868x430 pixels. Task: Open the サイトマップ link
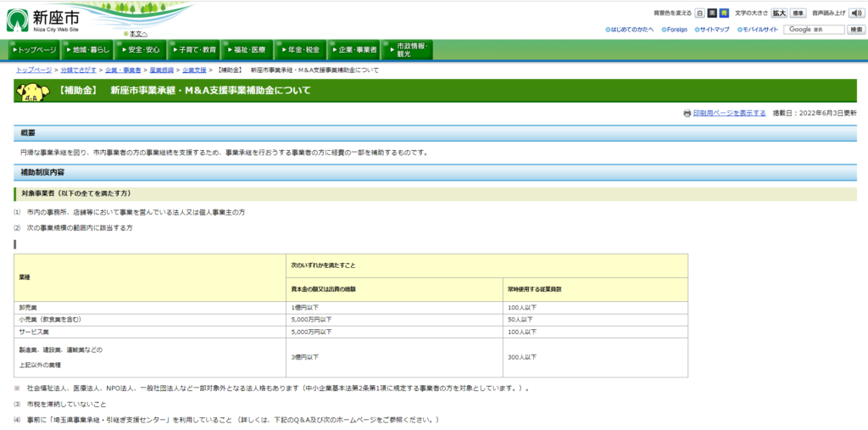click(712, 30)
